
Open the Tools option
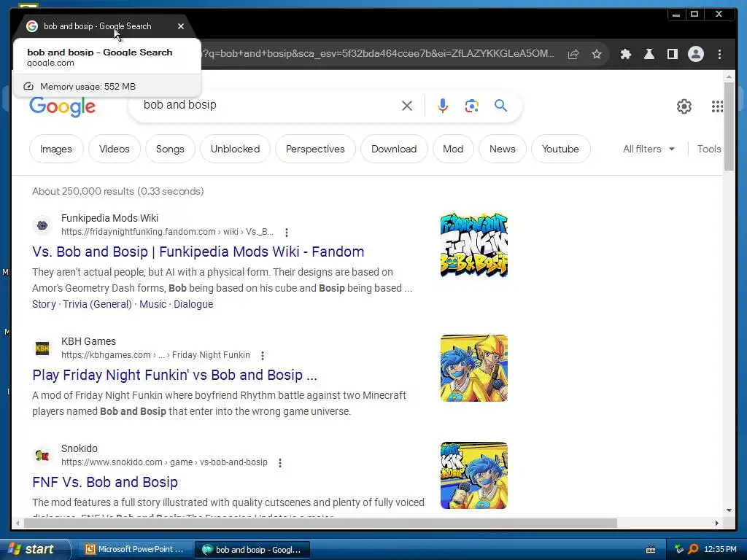tap(709, 149)
